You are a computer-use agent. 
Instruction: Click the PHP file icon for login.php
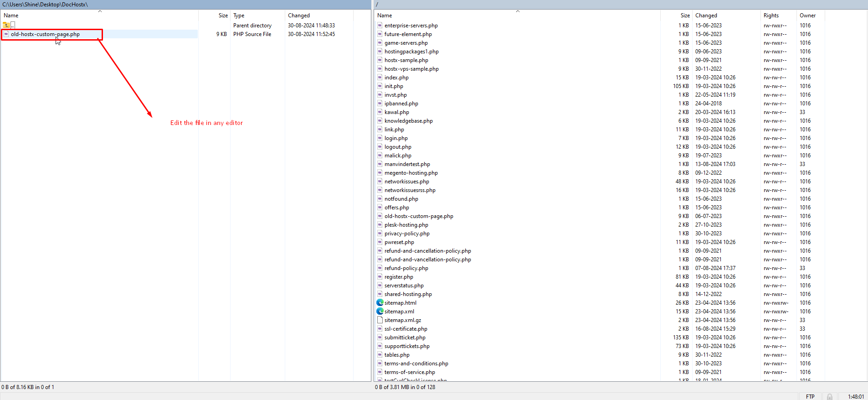(x=380, y=138)
